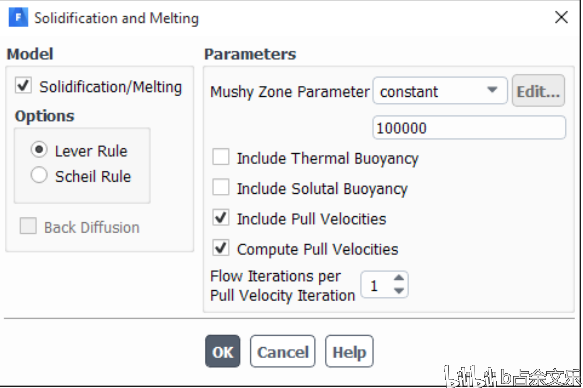Viewport: 583px width, 388px height.
Task: Close the Solidification and Melting dialog
Action: pyautogui.click(x=561, y=17)
